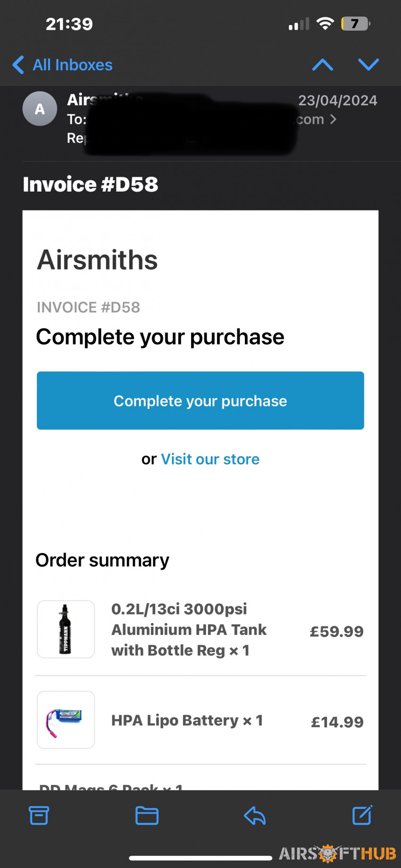Tap the Reply arrow icon

tap(255, 815)
